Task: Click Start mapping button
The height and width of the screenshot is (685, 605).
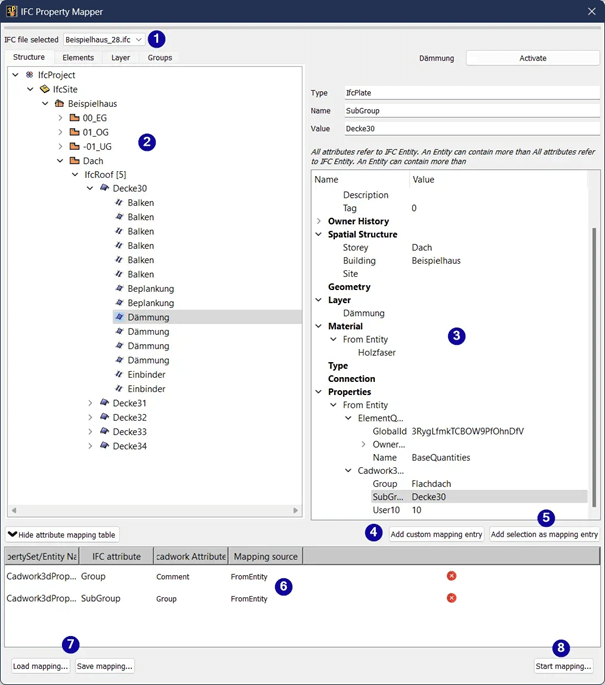Action: (x=565, y=666)
